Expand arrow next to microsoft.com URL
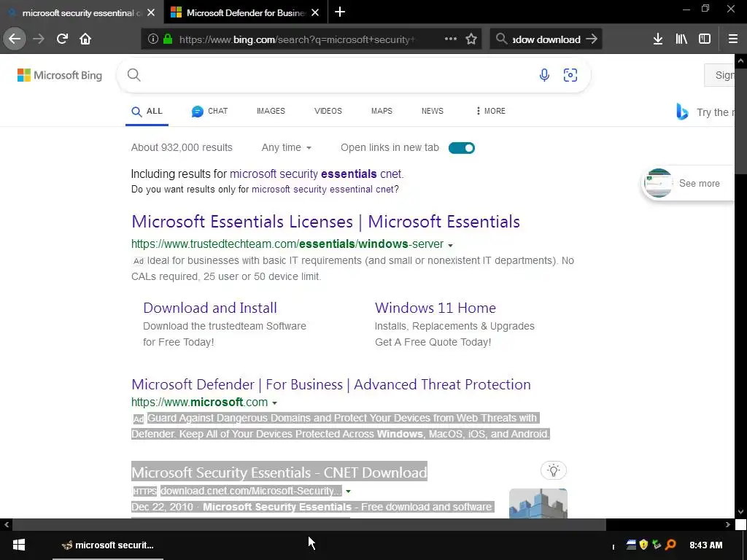This screenshot has width=747, height=560. coord(274,402)
